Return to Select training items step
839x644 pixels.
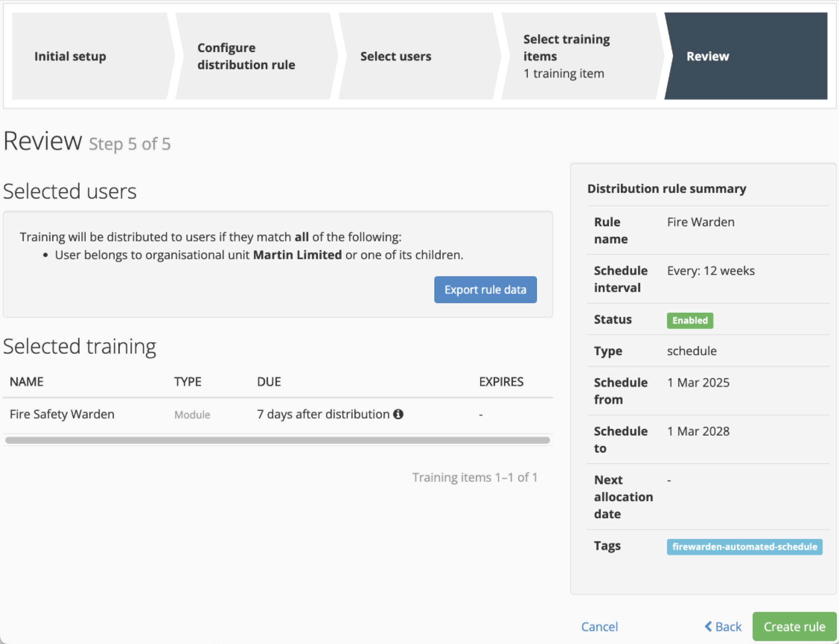567,56
